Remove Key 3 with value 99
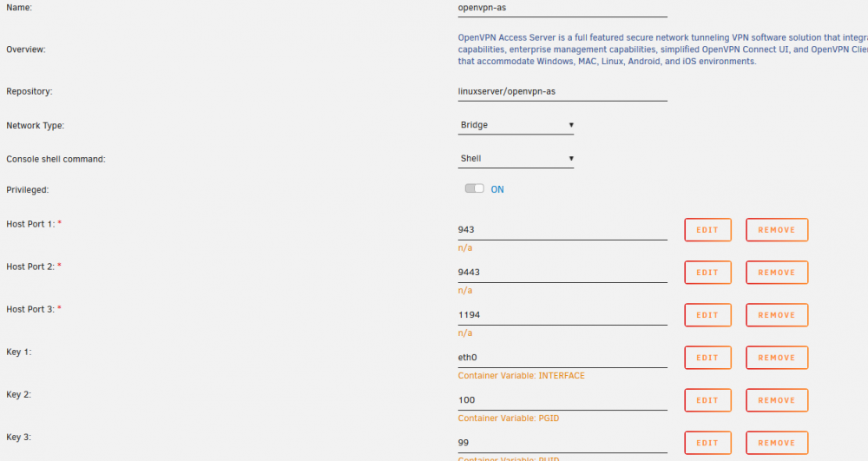 point(777,443)
